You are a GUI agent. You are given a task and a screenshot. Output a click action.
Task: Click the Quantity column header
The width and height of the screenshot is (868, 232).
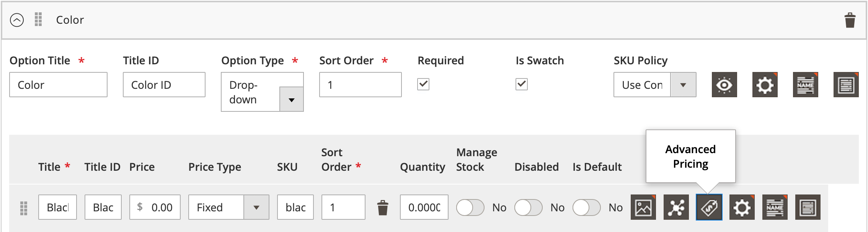[423, 167]
